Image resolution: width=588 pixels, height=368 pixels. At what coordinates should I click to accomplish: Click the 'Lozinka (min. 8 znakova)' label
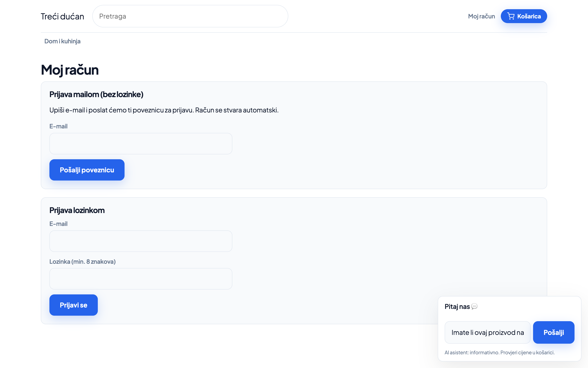(x=83, y=262)
